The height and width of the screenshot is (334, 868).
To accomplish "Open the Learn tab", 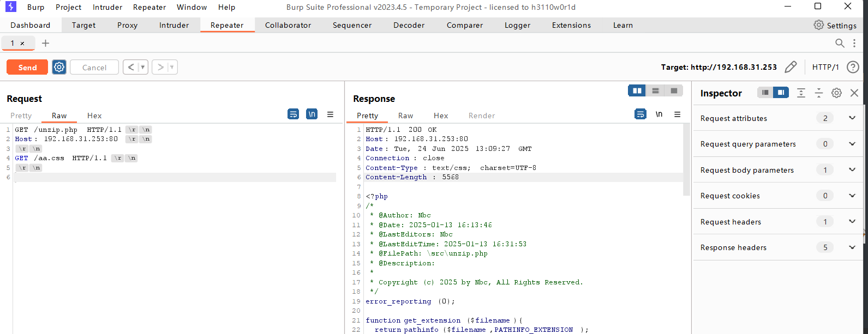I will [x=622, y=25].
